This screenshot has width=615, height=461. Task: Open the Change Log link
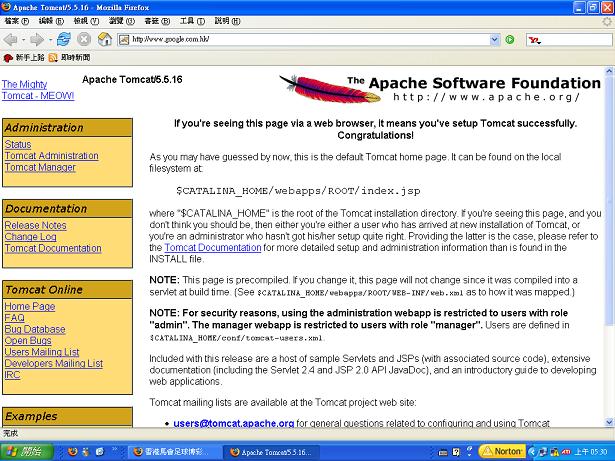coord(30,237)
